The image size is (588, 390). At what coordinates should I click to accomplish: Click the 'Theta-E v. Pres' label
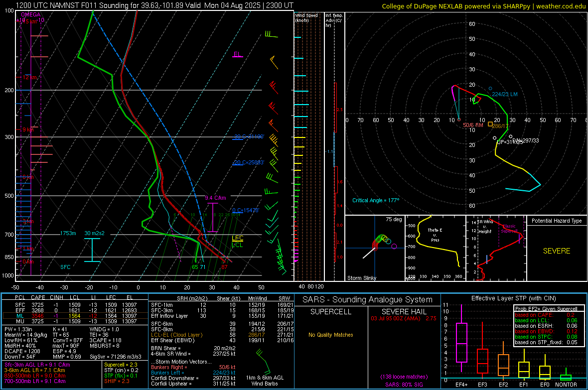[x=435, y=235]
